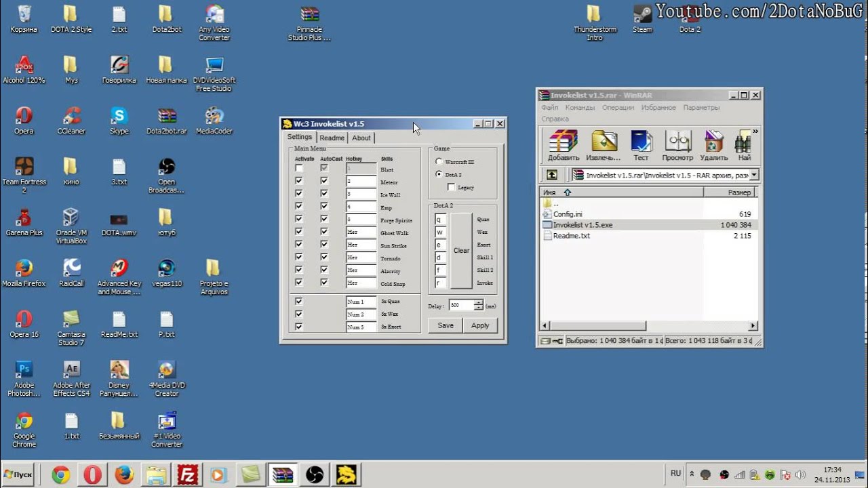Enable the Blast Activate checkbox
Screen dimensions: 868x488
299,168
